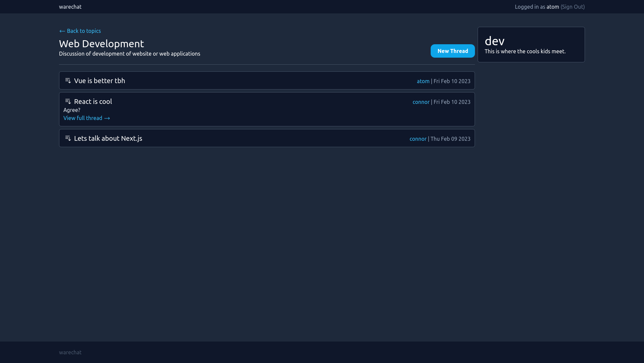
Task: Sign out of the atom account
Action: coord(572,7)
